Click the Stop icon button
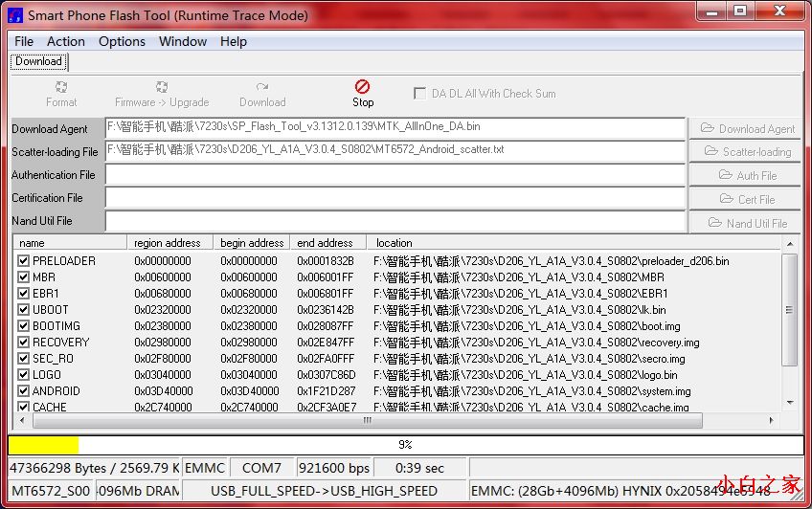 click(363, 86)
